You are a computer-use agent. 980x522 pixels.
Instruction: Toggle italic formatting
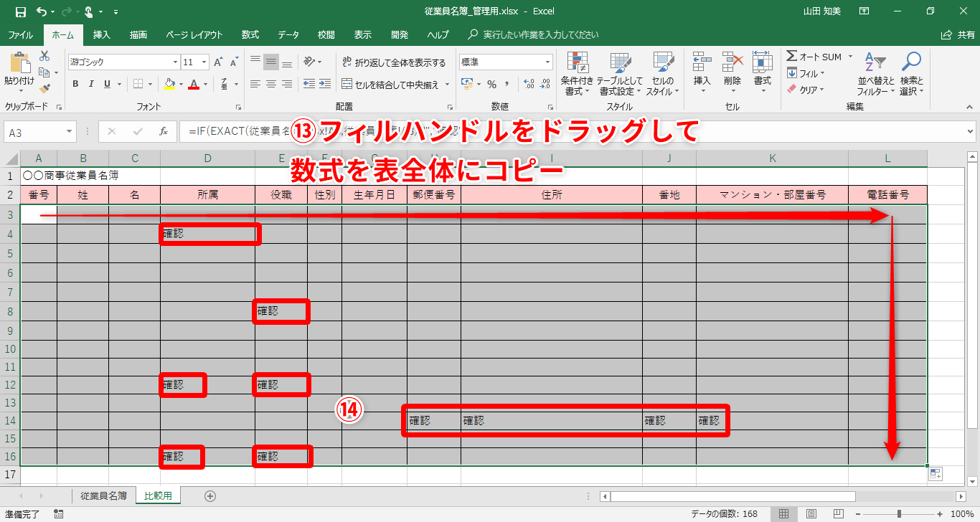coord(92,84)
